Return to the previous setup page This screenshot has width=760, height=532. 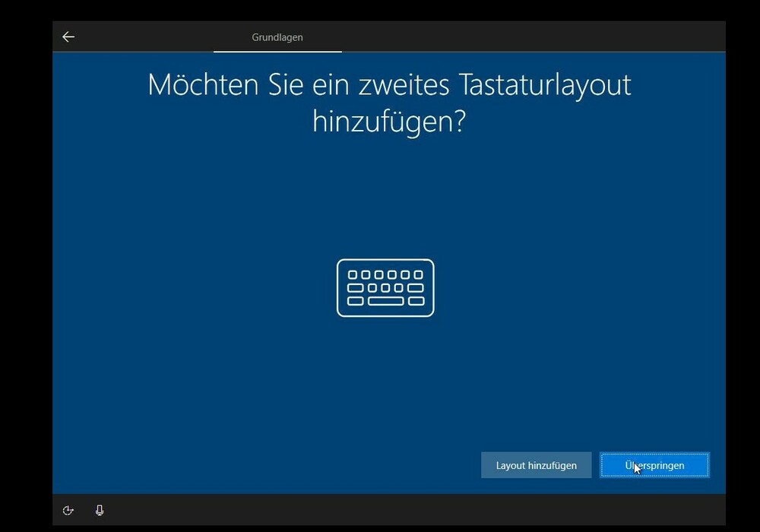pos(68,36)
